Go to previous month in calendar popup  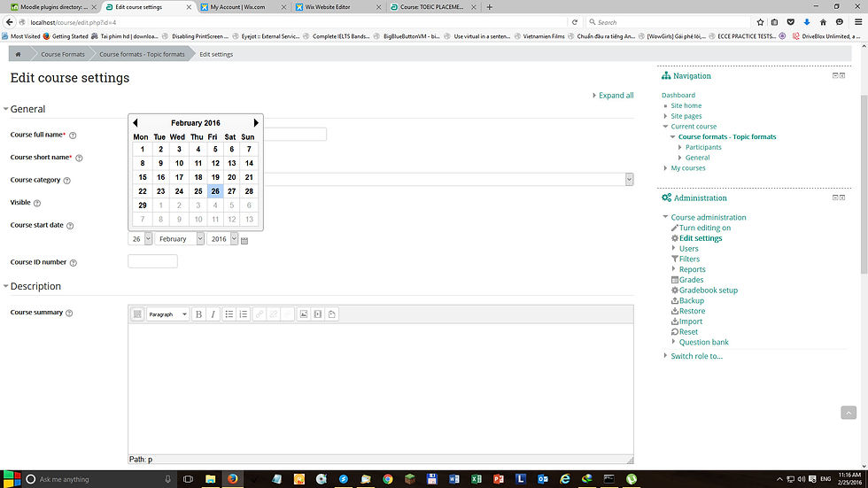tap(136, 123)
